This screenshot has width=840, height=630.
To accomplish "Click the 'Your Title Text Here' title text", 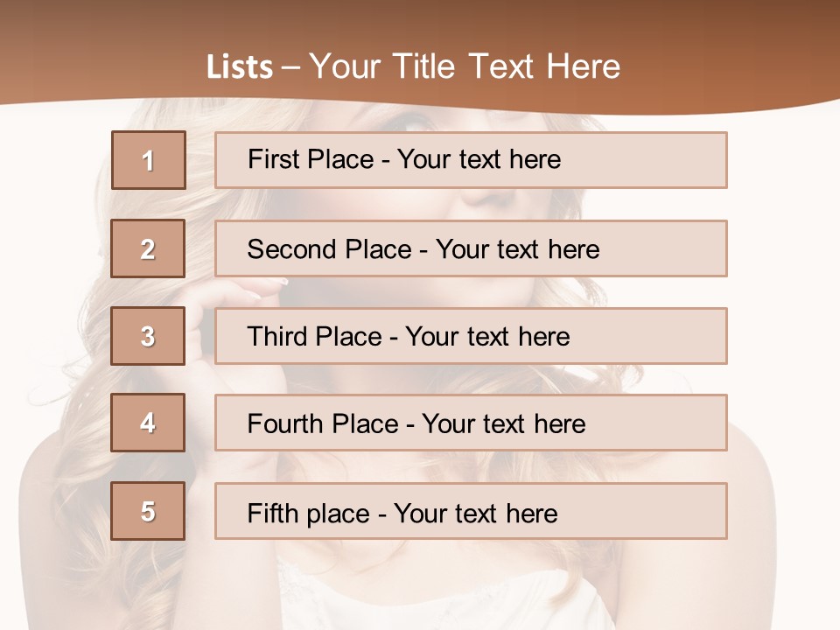I will point(465,67).
